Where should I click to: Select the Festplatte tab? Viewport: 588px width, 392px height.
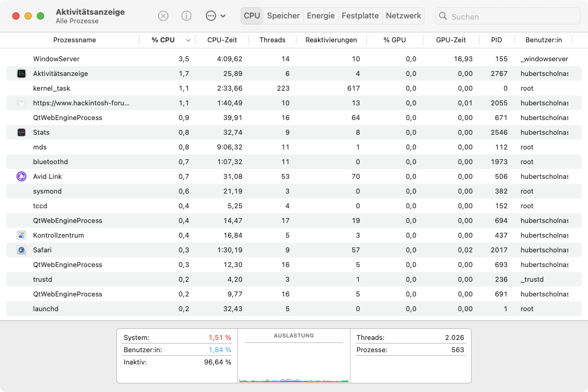coord(360,16)
